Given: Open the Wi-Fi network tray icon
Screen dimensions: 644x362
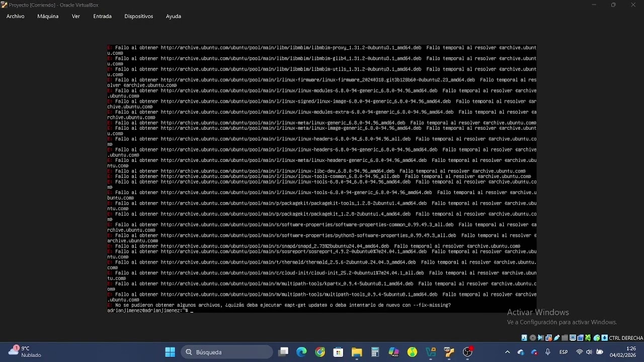Looking at the screenshot, I should click(580, 352).
